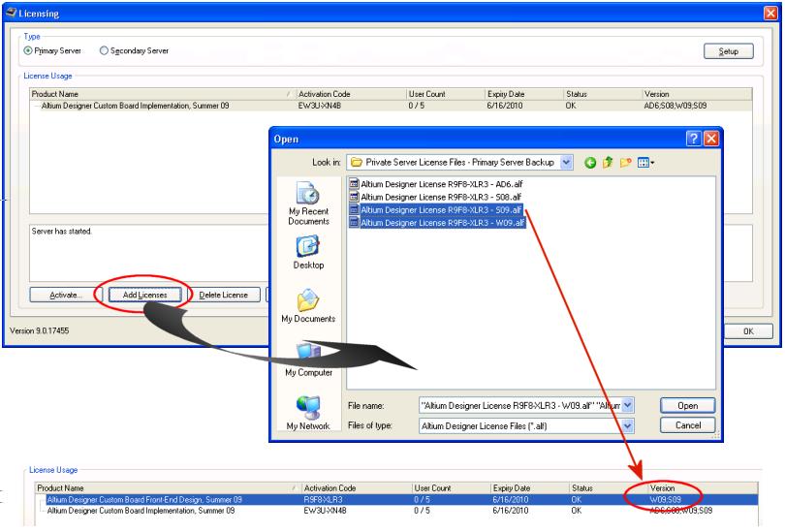This screenshot has width=785, height=532.
Task: Expand the Look in folder dropdown
Action: tap(566, 162)
